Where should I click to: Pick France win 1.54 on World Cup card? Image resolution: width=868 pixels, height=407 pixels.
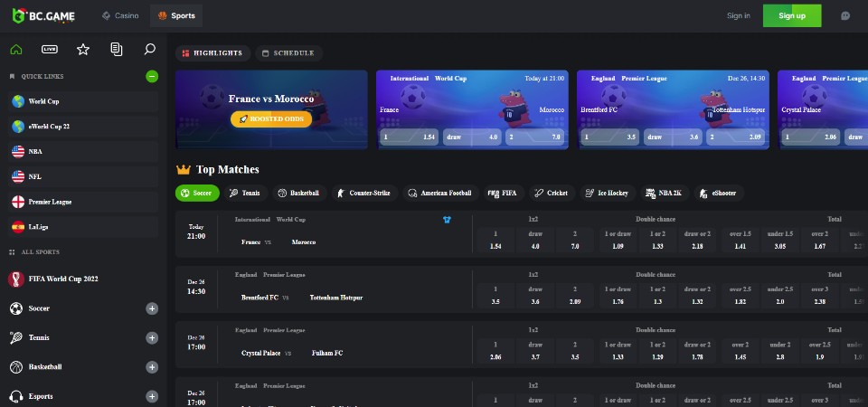pyautogui.click(x=410, y=137)
